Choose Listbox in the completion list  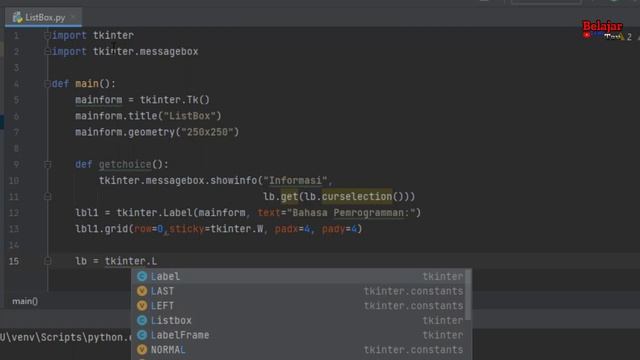(x=301, y=320)
